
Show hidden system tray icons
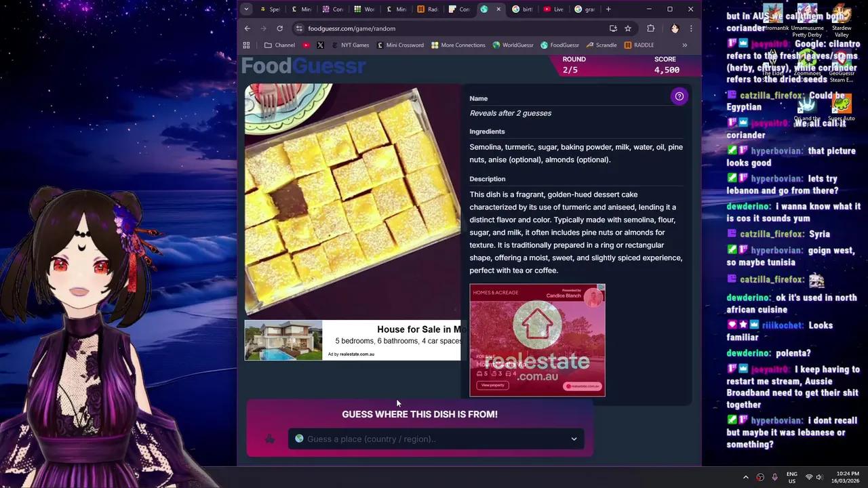click(x=746, y=477)
